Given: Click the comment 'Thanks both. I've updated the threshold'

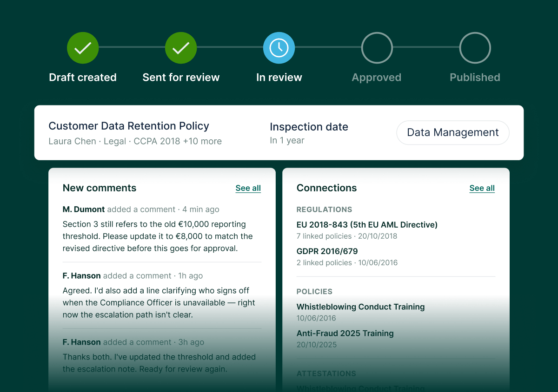Looking at the screenshot, I should click(159, 363).
